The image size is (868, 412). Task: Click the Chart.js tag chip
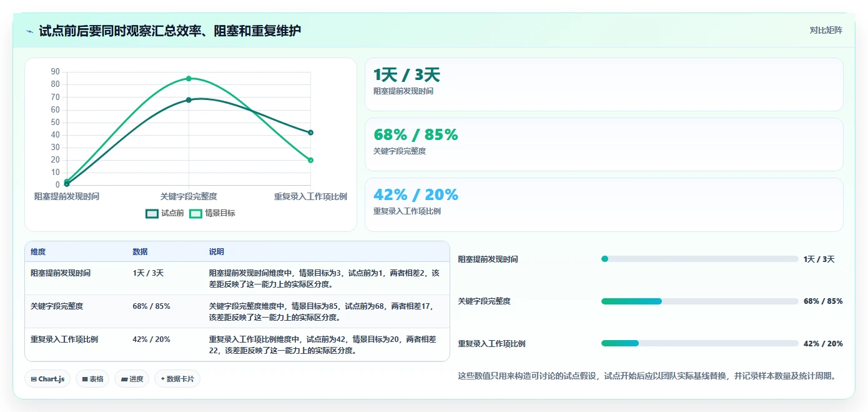[x=47, y=379]
